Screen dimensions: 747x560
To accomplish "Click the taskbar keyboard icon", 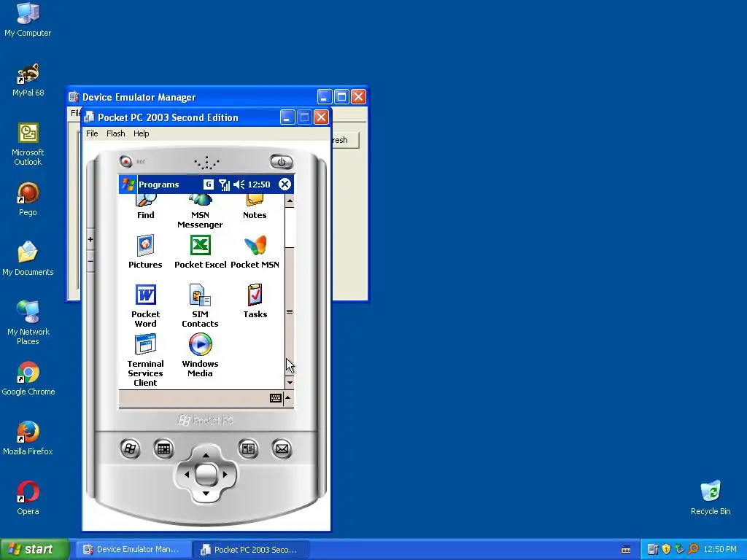I will (x=626, y=550).
